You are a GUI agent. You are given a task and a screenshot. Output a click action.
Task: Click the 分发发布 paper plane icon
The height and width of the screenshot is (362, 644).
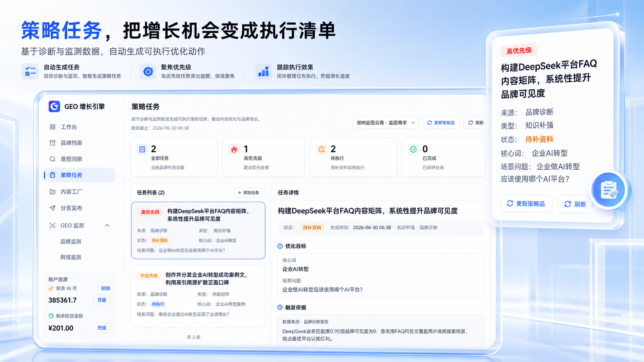point(52,208)
